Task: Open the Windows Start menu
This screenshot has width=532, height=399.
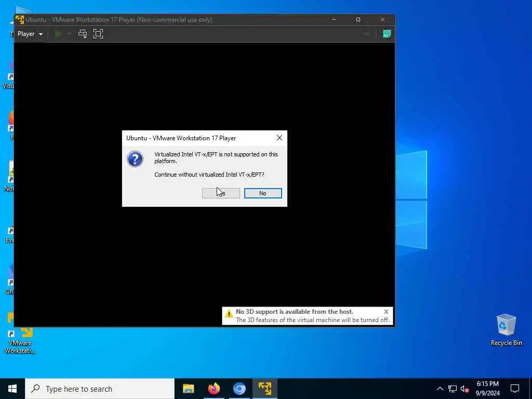Action: coord(12,389)
